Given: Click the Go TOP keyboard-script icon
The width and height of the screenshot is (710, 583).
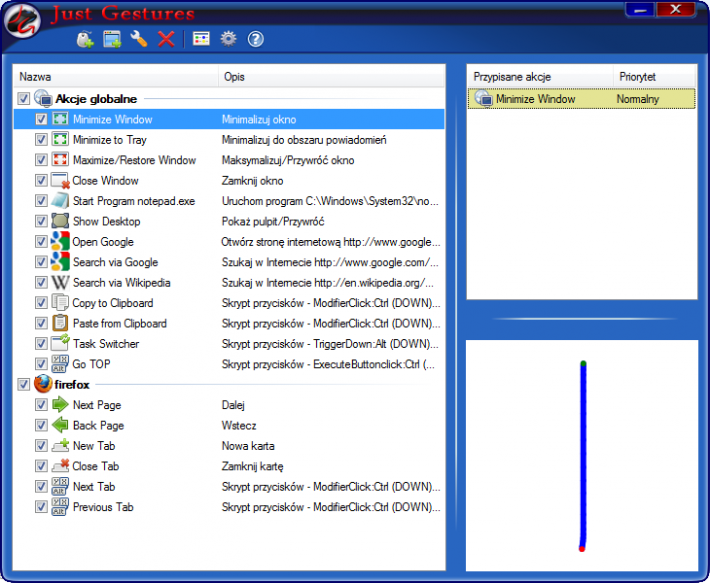Looking at the screenshot, I should [x=60, y=364].
